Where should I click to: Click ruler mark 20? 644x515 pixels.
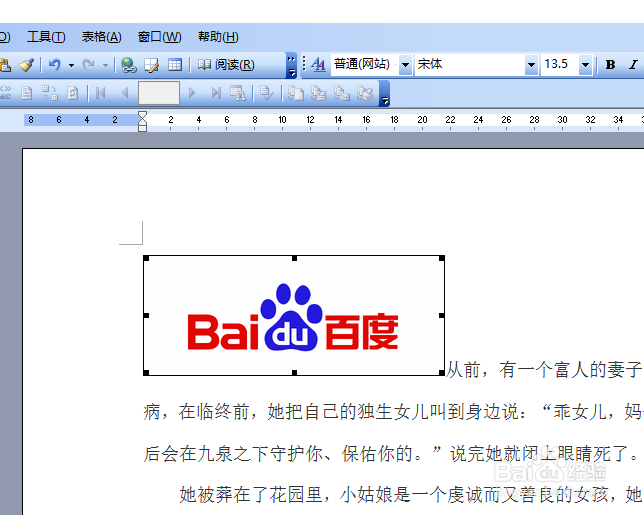click(x=422, y=120)
